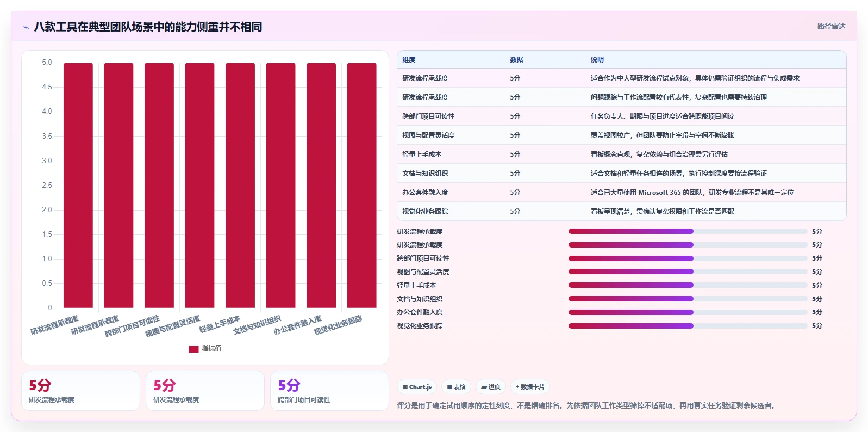Click the 0 tick on the chart y-axis
Image resolution: width=868 pixels, height=432 pixels.
(x=50, y=308)
